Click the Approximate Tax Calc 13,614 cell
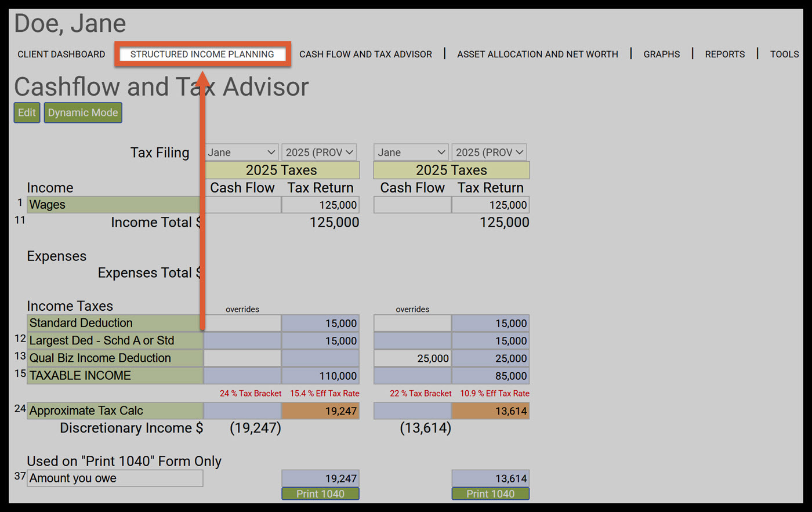This screenshot has width=812, height=512. coord(491,411)
